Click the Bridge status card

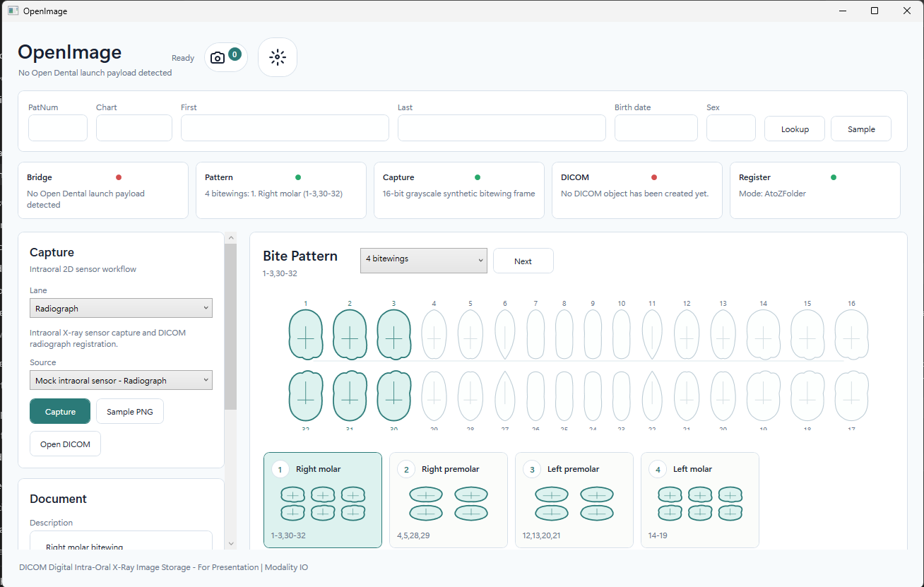coord(103,190)
